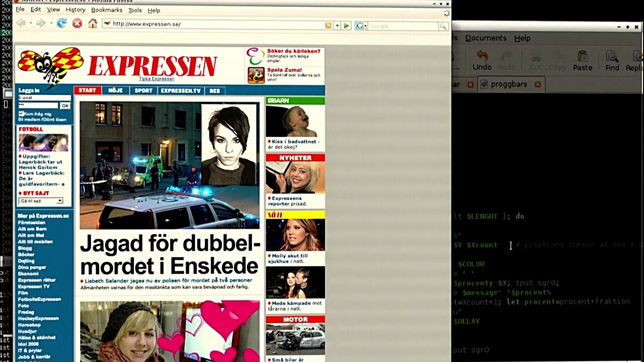Screen dimensions: 644x362
Task: Click the green Go arrow button
Action: pyautogui.click(x=346, y=26)
